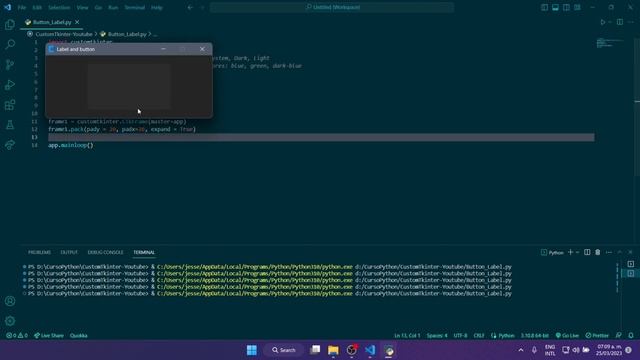This screenshot has width=640, height=360.
Task: Click Prettier in status bar
Action: pyautogui.click(x=597, y=336)
